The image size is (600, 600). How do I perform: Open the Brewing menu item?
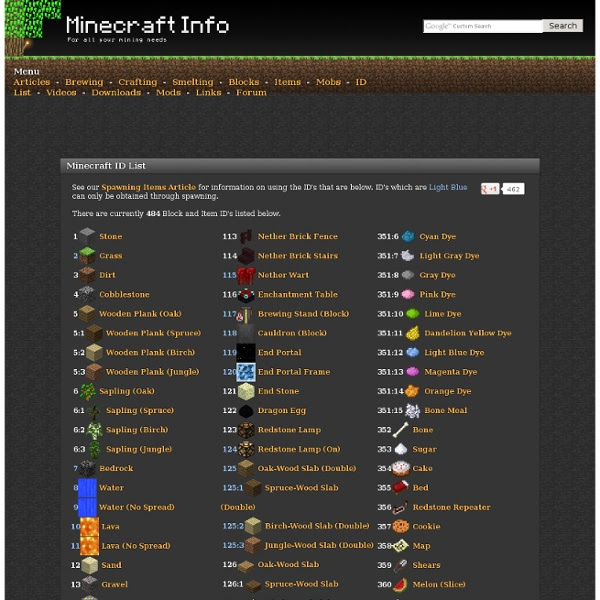[x=84, y=82]
